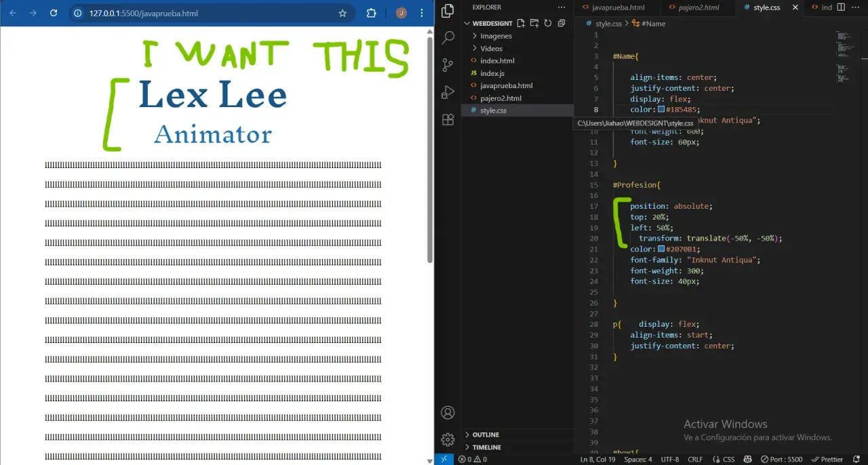Click the editor minimap
Screen dimensions: 868x465
tap(844, 58)
